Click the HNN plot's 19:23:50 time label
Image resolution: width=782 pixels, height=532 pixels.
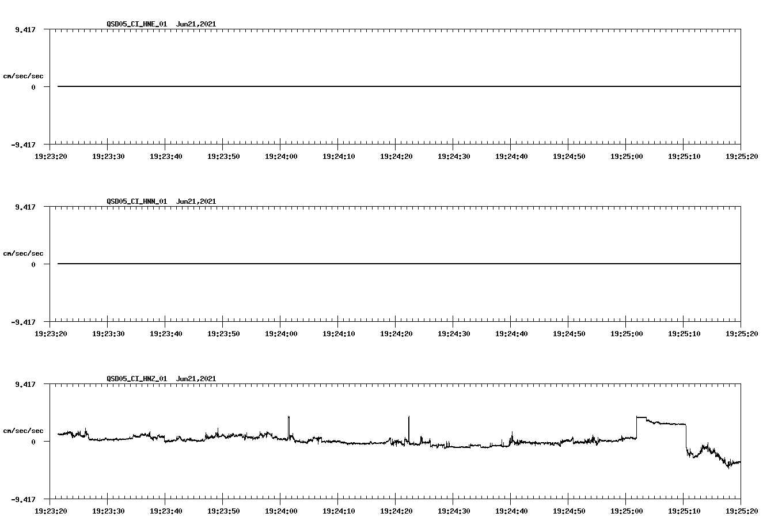pyautogui.click(x=223, y=333)
